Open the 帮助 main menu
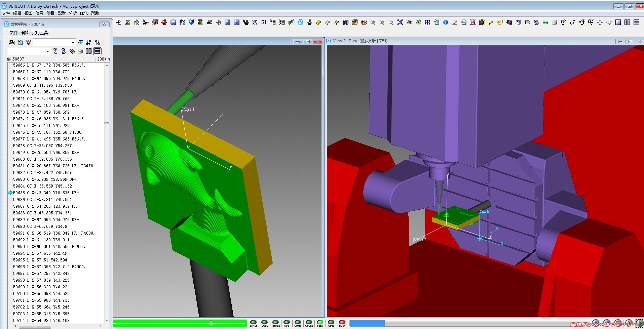 (95, 13)
